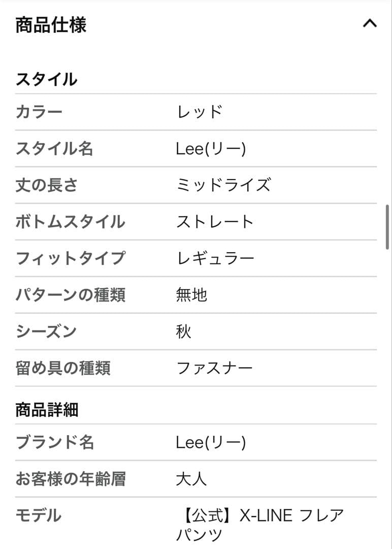Select the ファスナー fastener value

point(214,368)
